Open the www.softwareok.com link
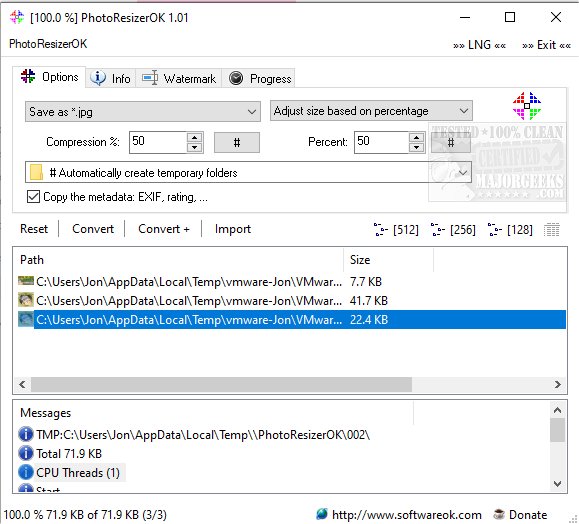This screenshot has width=579, height=524. click(x=407, y=514)
